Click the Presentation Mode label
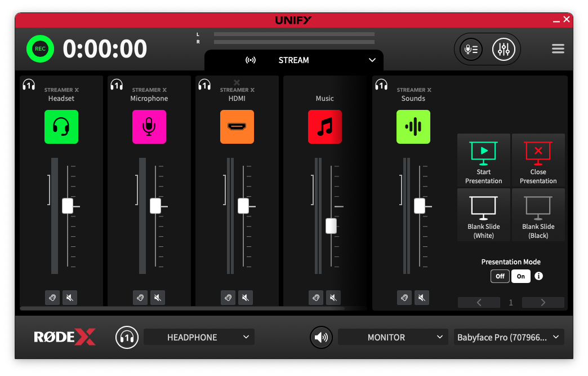This screenshot has height=376, width=588. point(511,262)
